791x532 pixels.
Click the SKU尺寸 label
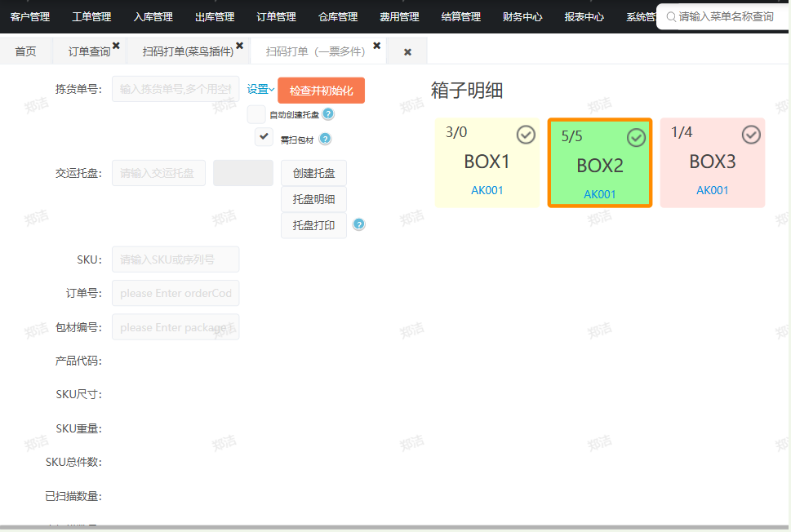point(78,394)
